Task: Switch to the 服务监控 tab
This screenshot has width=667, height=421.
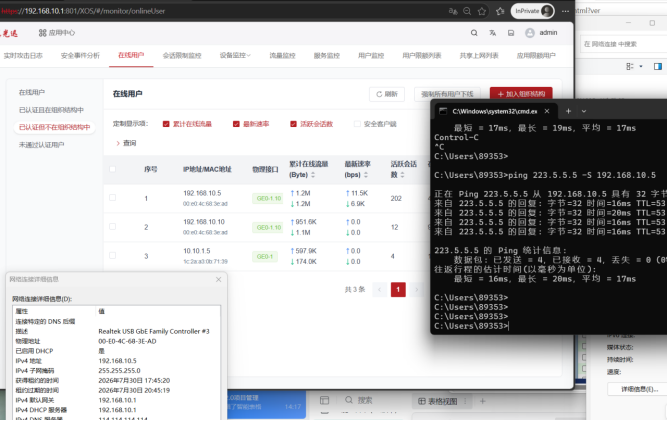Action: tap(327, 55)
